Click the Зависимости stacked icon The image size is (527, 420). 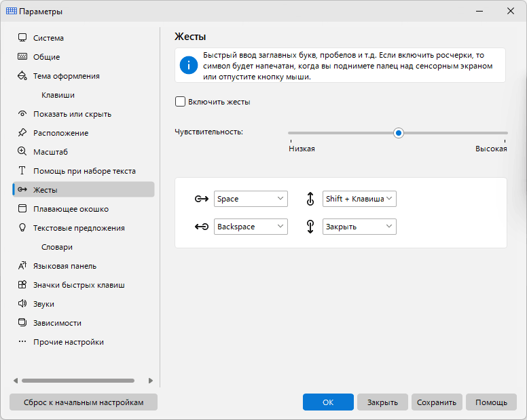[22, 323]
